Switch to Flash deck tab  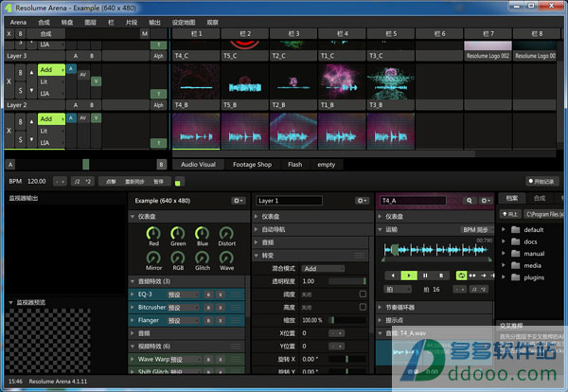point(294,165)
